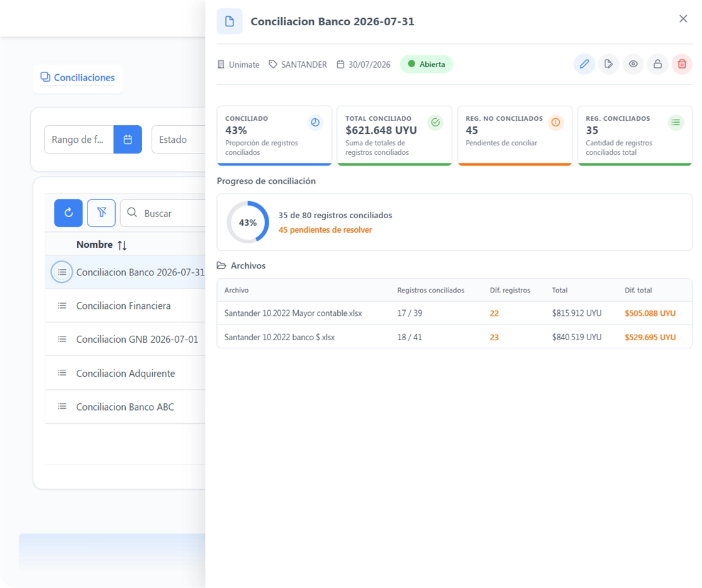Click the list icon for Conciliacion Banco 2026-07-31
The width and height of the screenshot is (702, 588).
coord(62,272)
